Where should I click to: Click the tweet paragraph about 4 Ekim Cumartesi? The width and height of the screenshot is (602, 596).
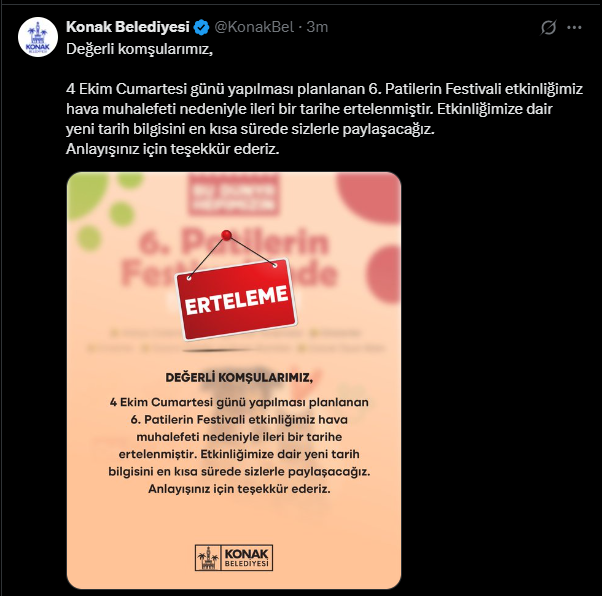point(324,109)
